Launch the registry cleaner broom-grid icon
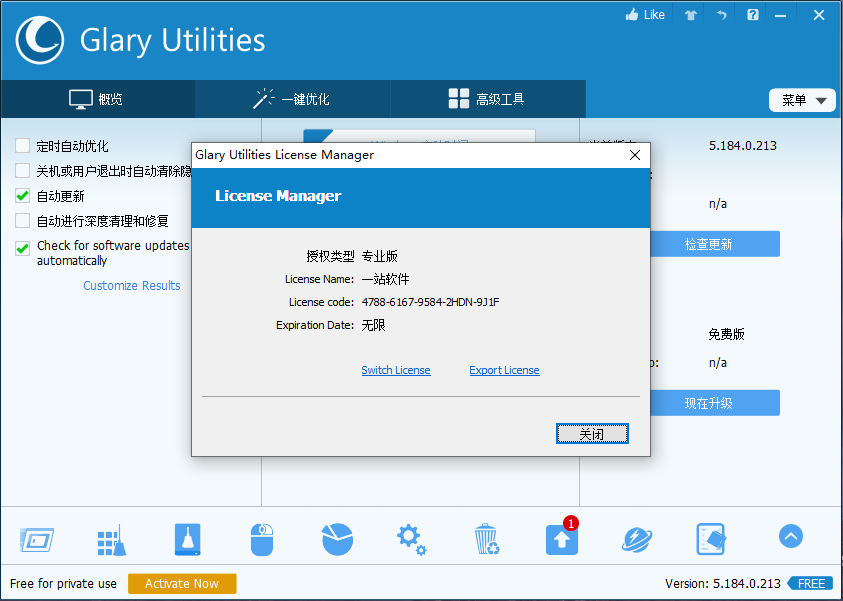Screen dimensions: 843x601 112,540
